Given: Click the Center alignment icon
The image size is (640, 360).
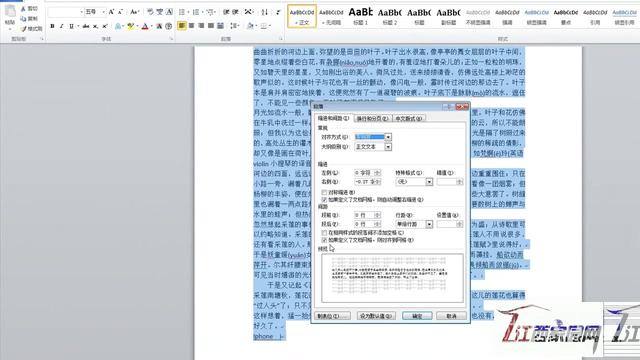Looking at the screenshot, I should click(191, 26).
